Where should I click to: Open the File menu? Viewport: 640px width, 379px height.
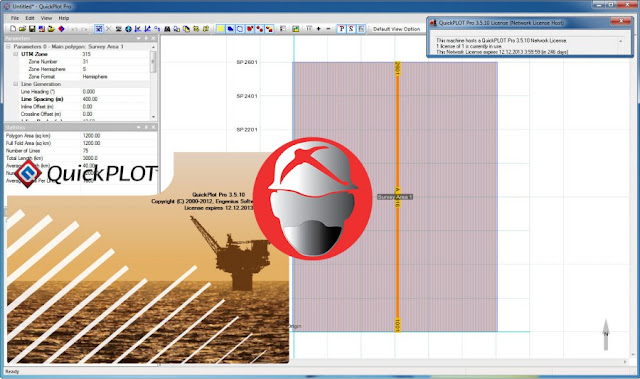point(15,18)
